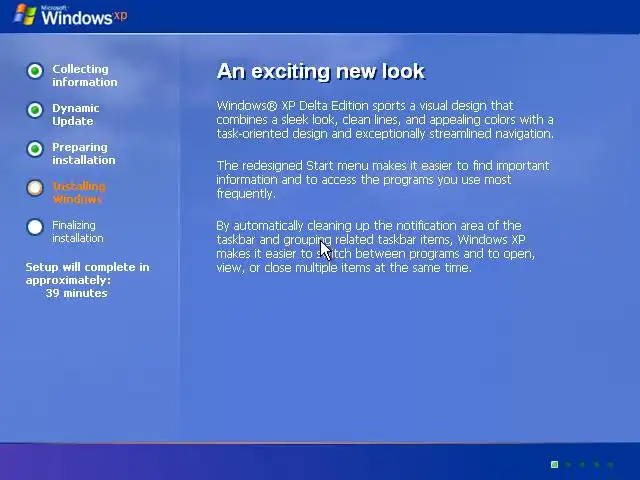Click 'Setup will complete in approximately:' text

click(x=87, y=273)
